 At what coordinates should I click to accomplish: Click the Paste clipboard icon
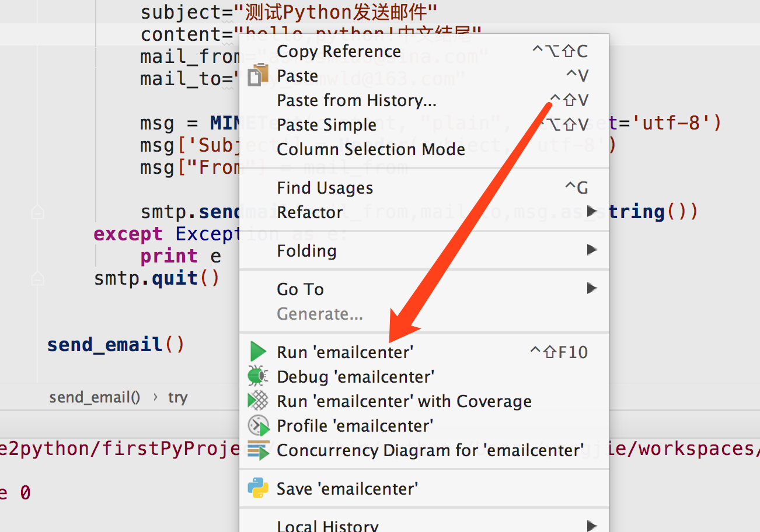257,75
